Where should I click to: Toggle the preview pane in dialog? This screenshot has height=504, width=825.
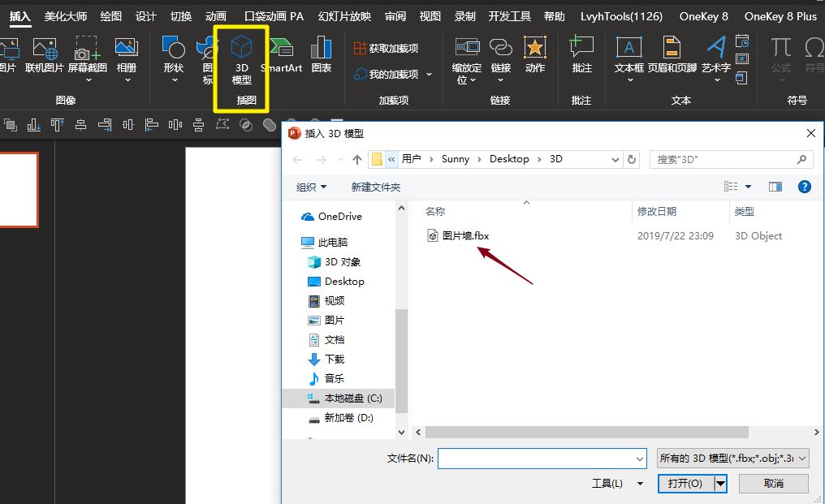775,186
